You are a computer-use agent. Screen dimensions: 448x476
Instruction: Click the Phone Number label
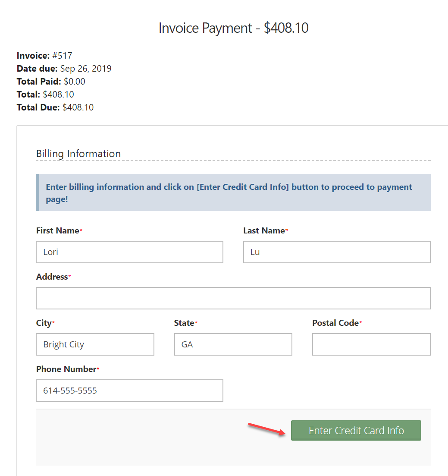click(x=66, y=369)
